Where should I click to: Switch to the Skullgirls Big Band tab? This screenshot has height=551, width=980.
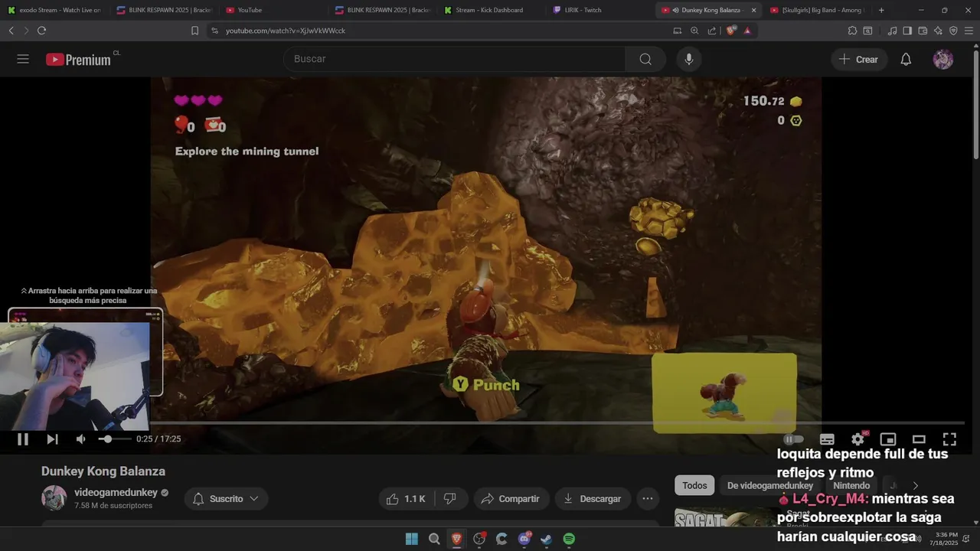(818, 10)
